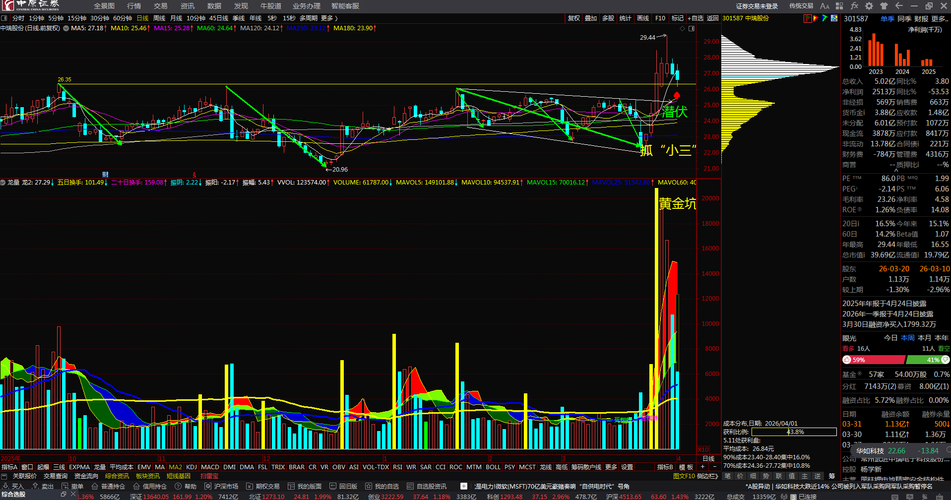This screenshot has width=951, height=500.
Task: Open 普通持仓 in bottom toolbar
Action: pos(108,486)
